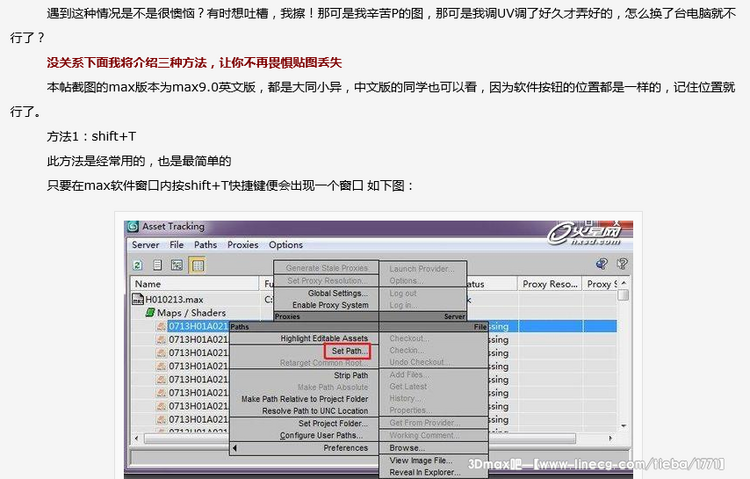Expand the Preferences submenu arrow

click(x=234, y=448)
